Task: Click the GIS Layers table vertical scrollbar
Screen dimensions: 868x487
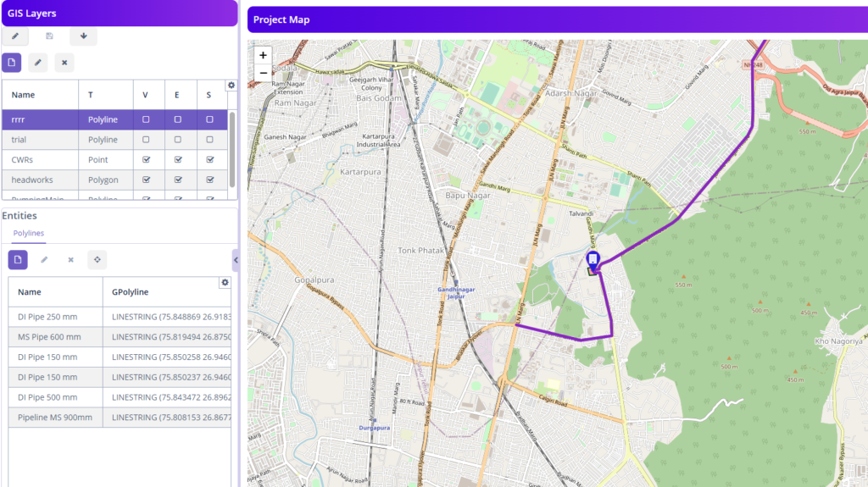Action: coord(232,148)
